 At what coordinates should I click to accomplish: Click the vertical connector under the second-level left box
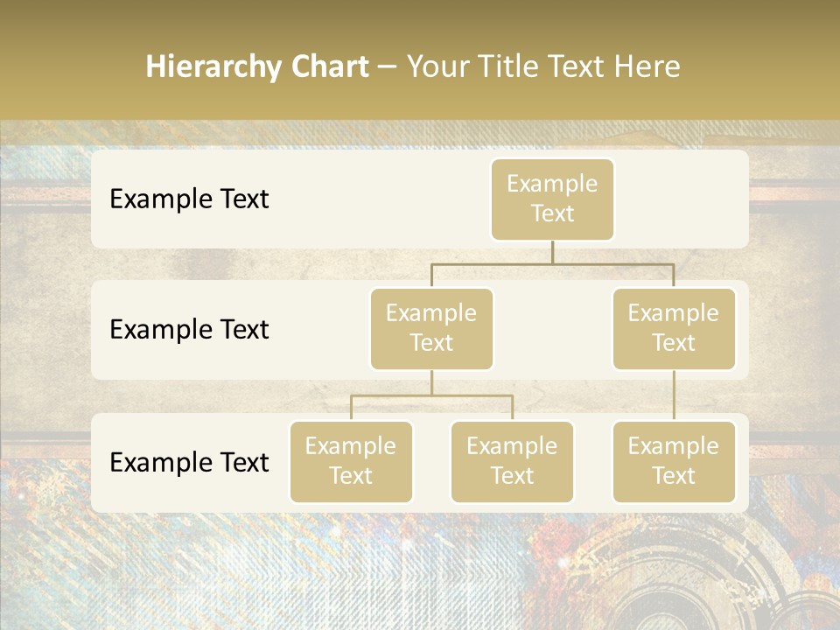click(431, 382)
